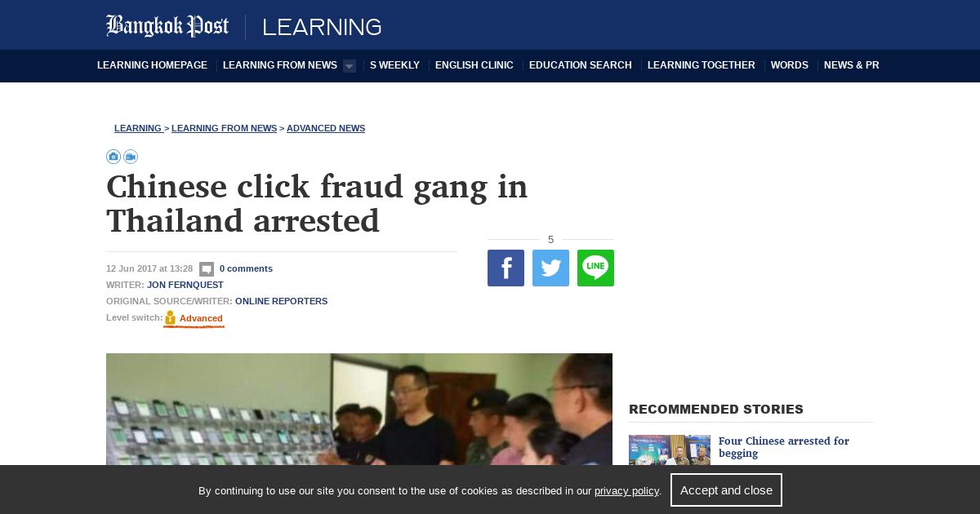
Task: Open comments bubble icon
Action: tap(207, 269)
